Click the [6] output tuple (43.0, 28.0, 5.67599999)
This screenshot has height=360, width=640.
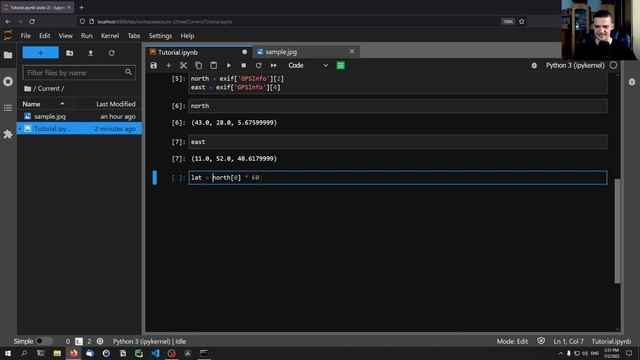[x=234, y=122]
